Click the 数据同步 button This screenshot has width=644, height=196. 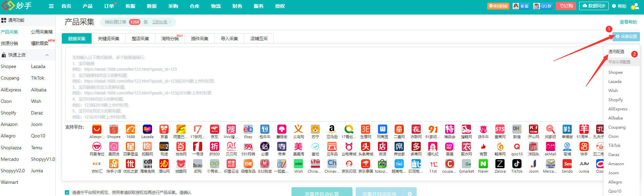pos(594,6)
